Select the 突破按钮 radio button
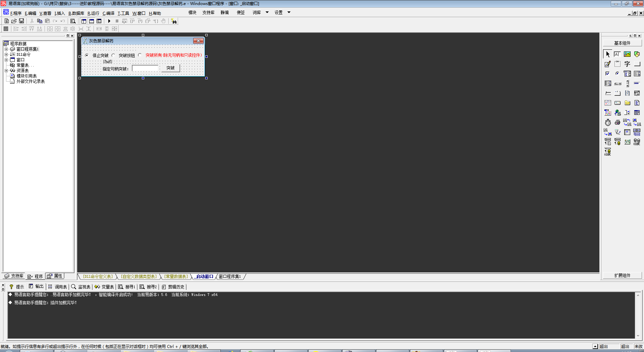This screenshot has width=644, height=352. click(x=113, y=55)
